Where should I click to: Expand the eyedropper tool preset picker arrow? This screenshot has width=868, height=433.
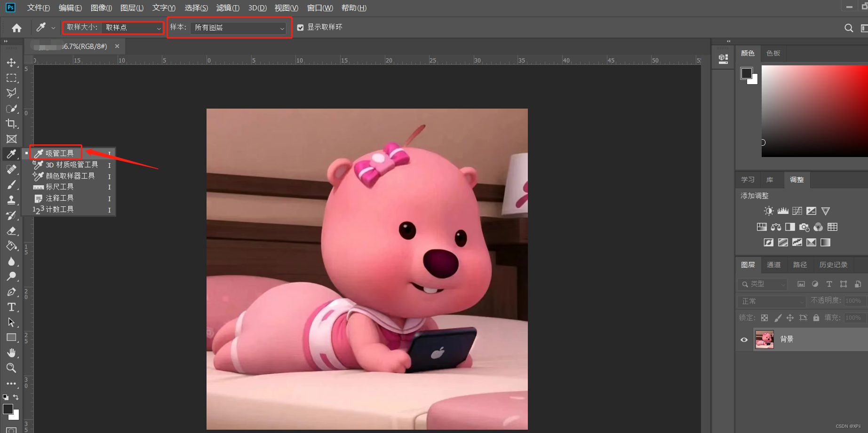pyautogui.click(x=53, y=28)
